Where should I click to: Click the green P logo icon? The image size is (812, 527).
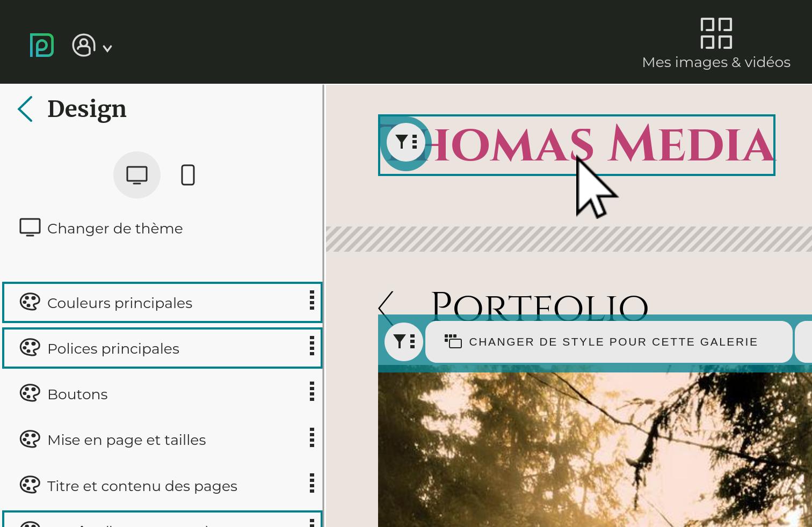[41, 45]
